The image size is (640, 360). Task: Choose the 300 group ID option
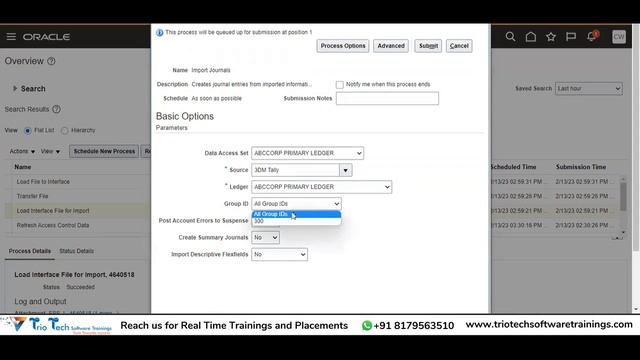[x=296, y=221]
